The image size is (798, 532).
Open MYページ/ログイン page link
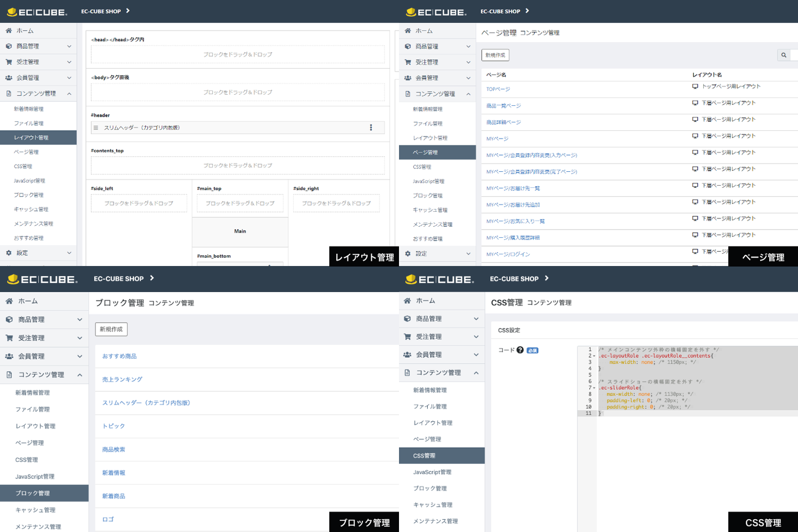508,254
